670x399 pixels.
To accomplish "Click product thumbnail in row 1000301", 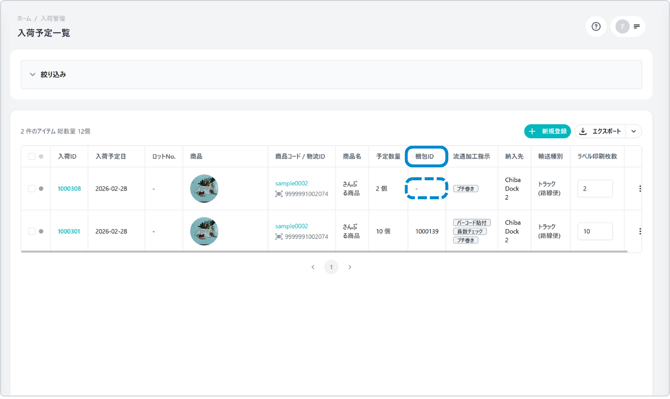I will [x=204, y=231].
